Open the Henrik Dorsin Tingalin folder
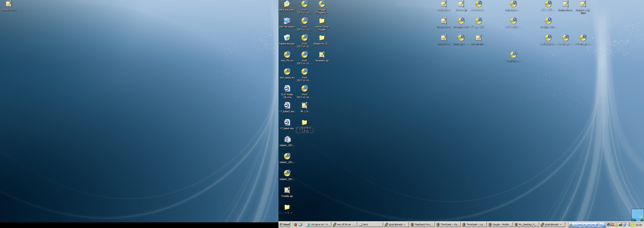 (x=322, y=25)
